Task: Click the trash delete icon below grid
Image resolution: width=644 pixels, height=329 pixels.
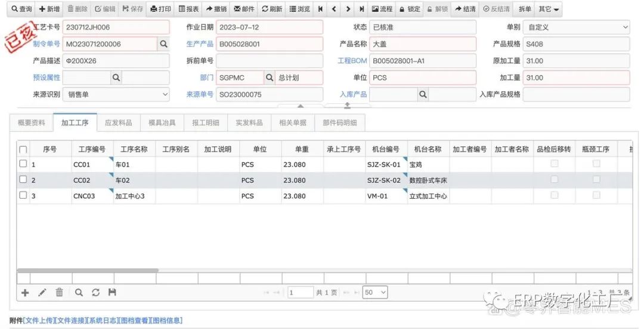Action: click(60, 293)
